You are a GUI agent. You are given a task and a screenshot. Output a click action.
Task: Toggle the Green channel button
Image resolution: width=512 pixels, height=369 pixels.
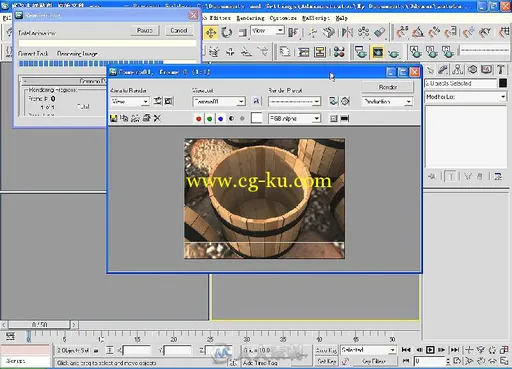[x=210, y=119]
